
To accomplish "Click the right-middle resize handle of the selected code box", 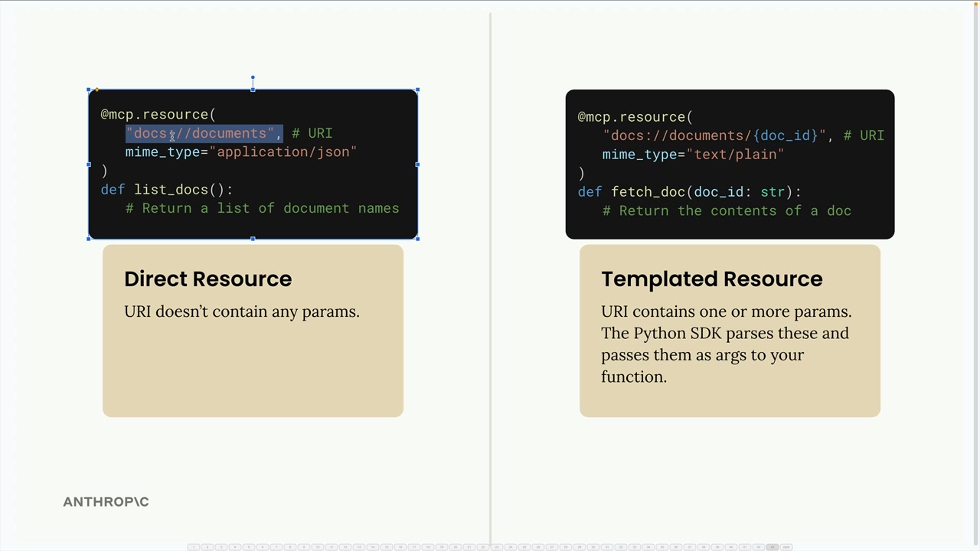I will click(x=417, y=165).
